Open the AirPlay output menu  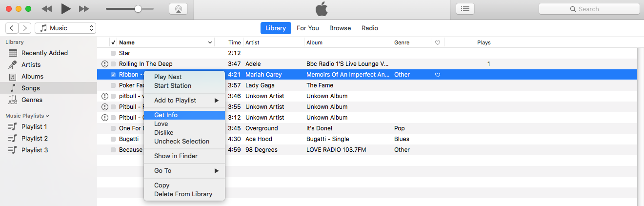[178, 9]
